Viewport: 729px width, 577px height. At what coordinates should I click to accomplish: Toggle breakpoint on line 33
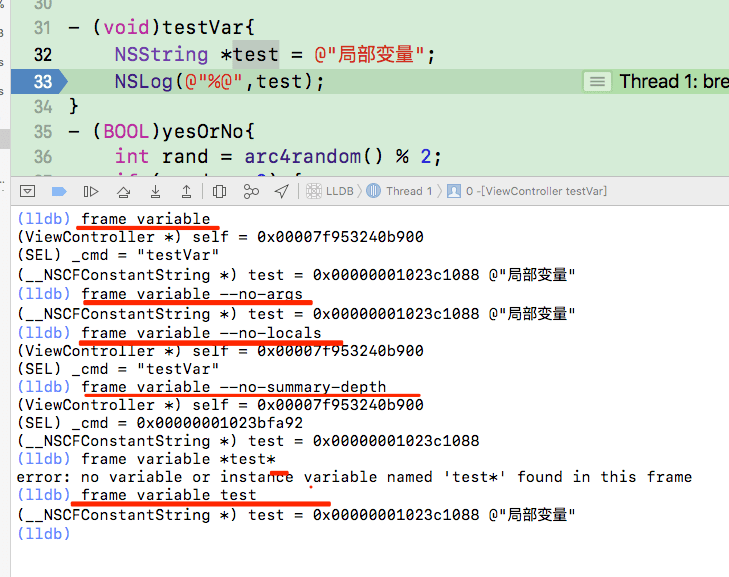tap(40, 81)
